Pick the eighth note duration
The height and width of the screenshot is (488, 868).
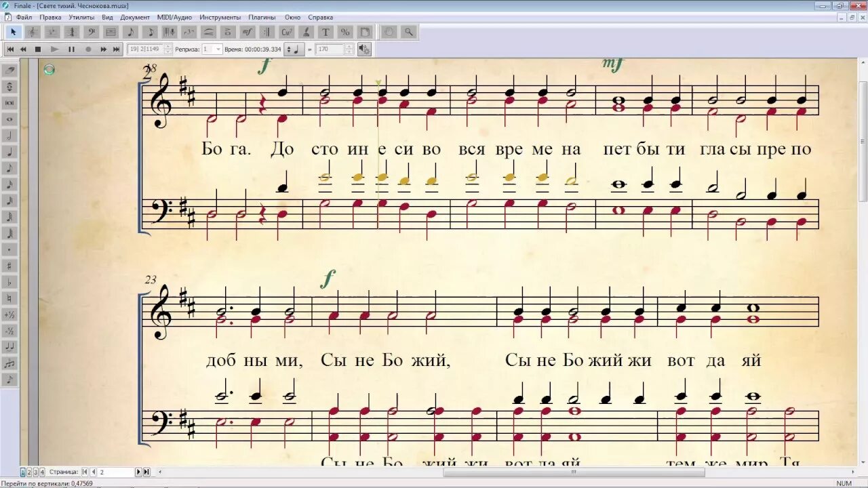click(11, 167)
